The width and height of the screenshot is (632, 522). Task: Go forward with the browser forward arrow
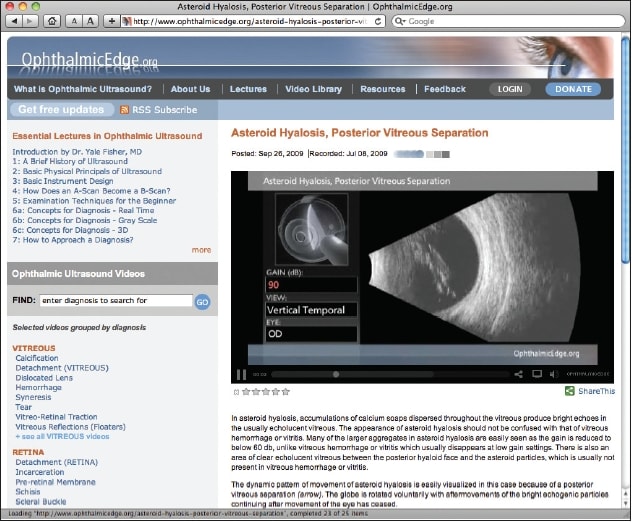(30, 21)
